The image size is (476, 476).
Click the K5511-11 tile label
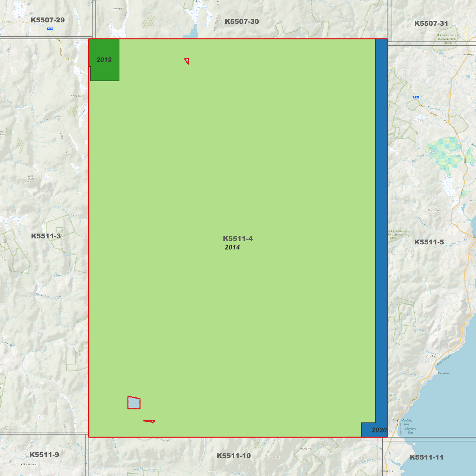(x=426, y=457)
